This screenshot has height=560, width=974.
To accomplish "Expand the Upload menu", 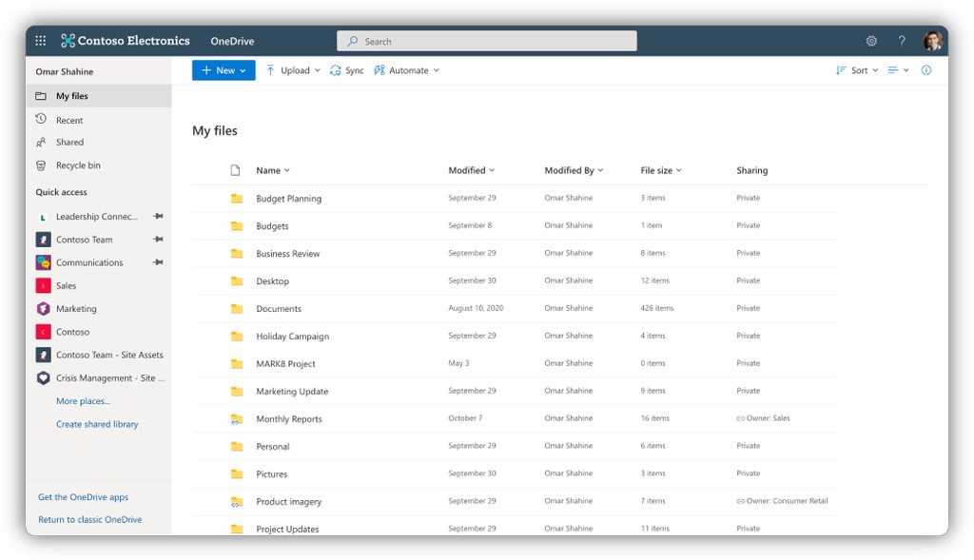I will 293,70.
